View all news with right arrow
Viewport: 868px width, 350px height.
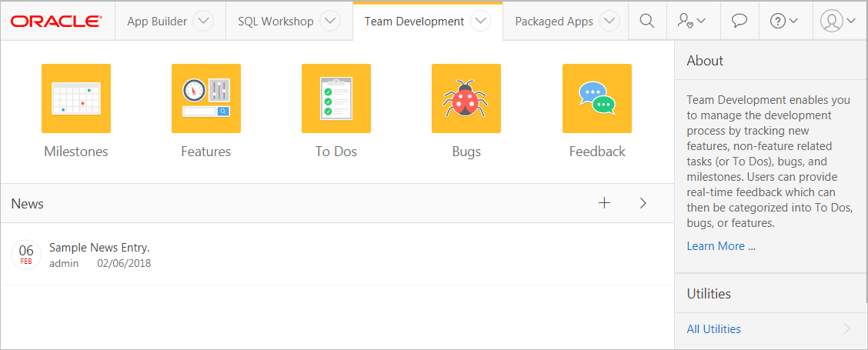tap(643, 203)
